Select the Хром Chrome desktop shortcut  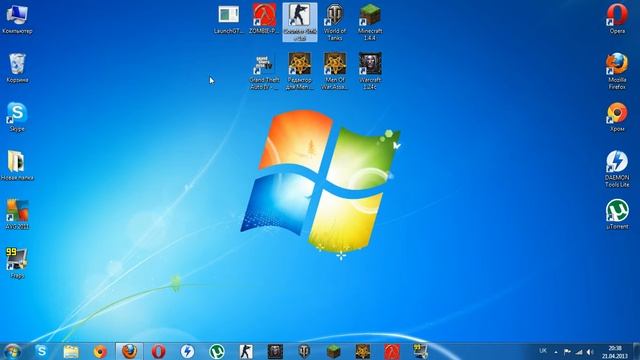(x=617, y=117)
